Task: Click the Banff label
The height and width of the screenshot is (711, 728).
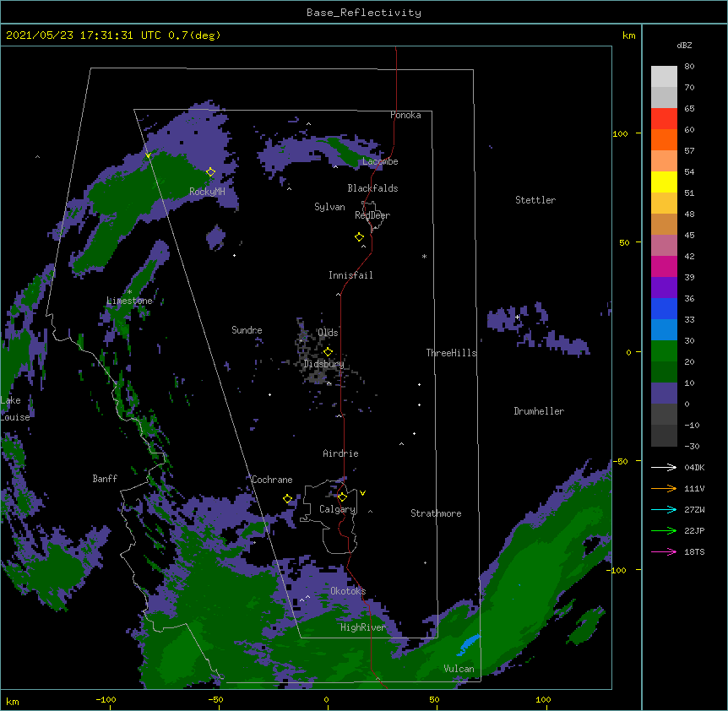Action: [105, 479]
